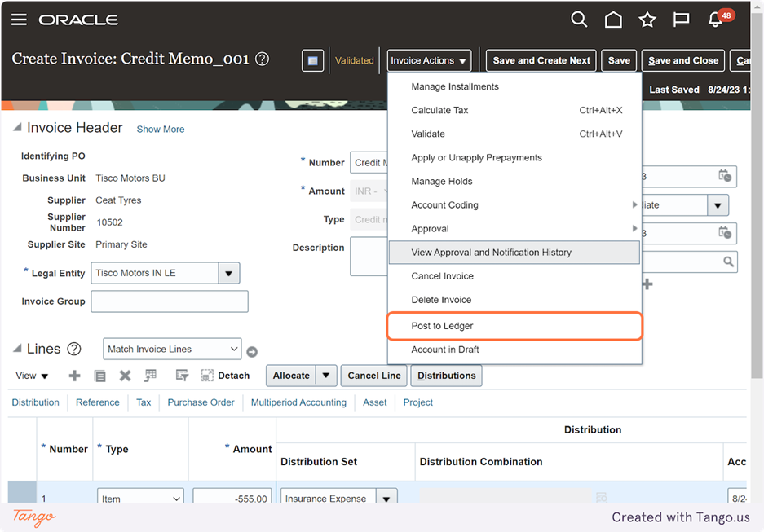Click the square icon button left of Validated
Screen dimensions: 764x532
click(313, 60)
